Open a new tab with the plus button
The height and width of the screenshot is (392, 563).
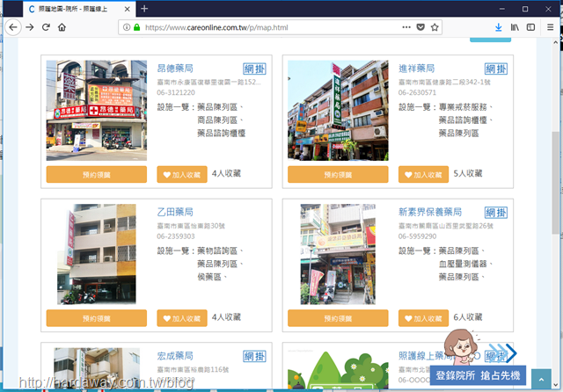coord(144,9)
